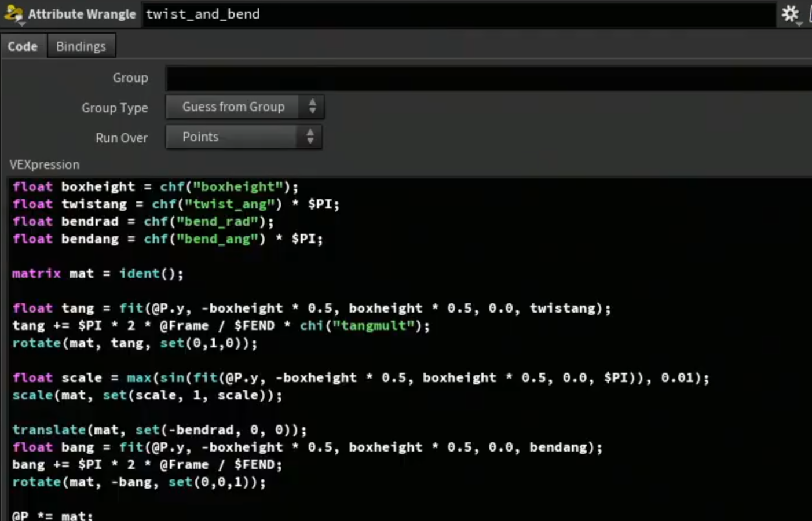The height and width of the screenshot is (521, 812).
Task: Place cursor on matrix mat = ident() line
Action: tap(98, 274)
